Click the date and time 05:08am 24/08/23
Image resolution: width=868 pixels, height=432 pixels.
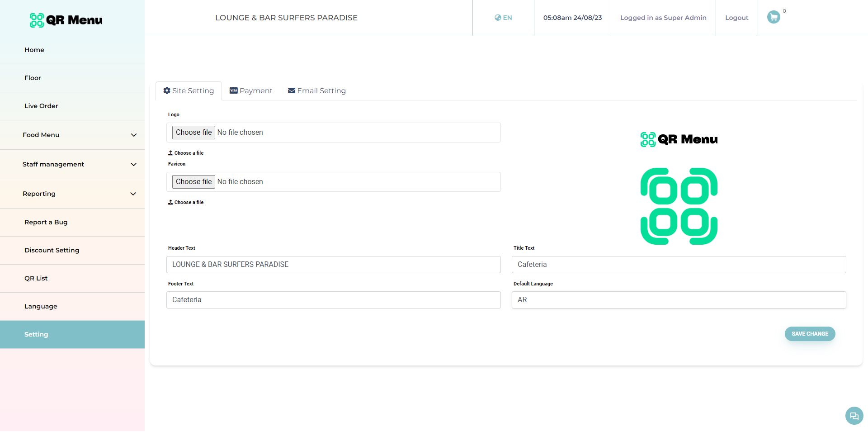point(572,18)
